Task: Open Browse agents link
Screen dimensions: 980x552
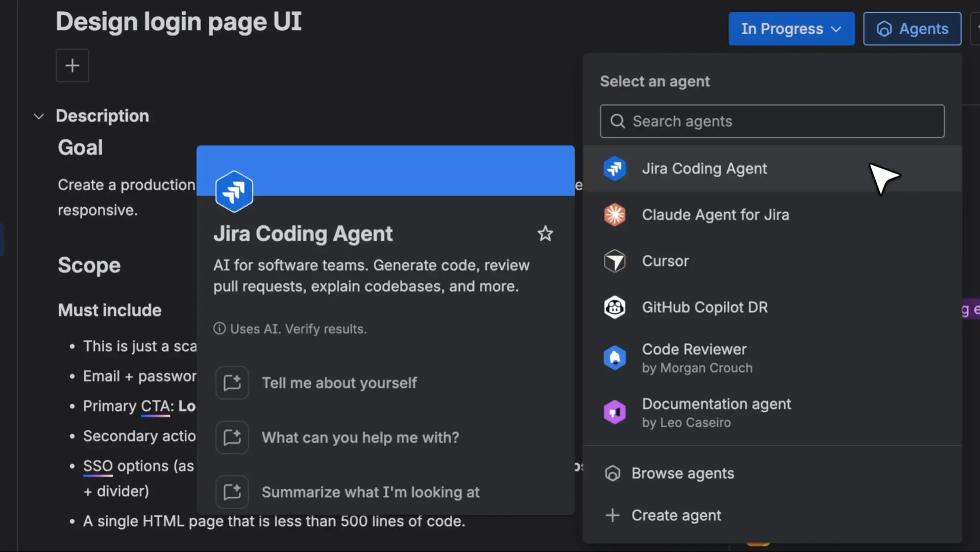Action: coord(772,473)
